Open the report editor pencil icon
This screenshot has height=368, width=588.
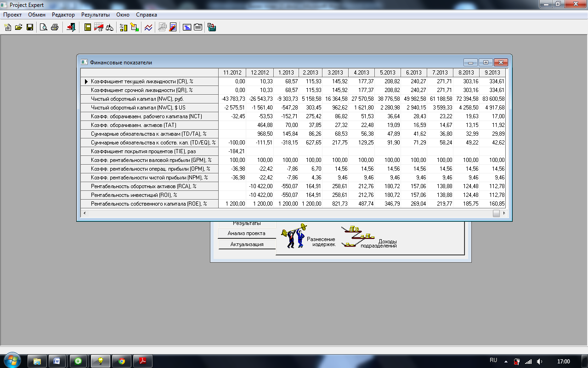173,27
